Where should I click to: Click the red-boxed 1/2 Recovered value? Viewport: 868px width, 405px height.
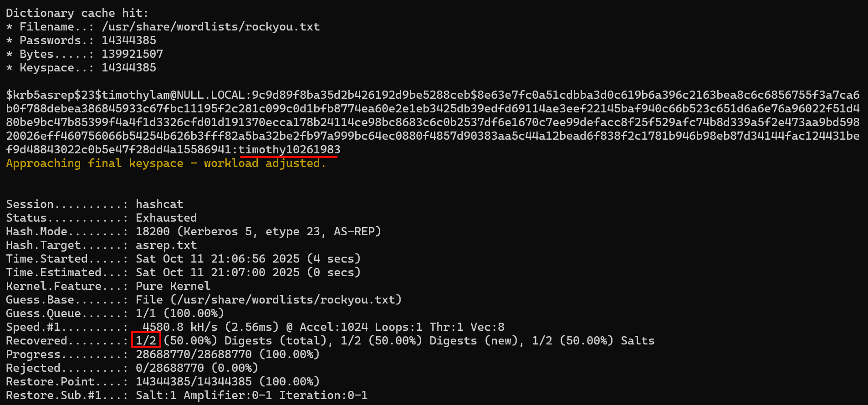[x=146, y=340]
